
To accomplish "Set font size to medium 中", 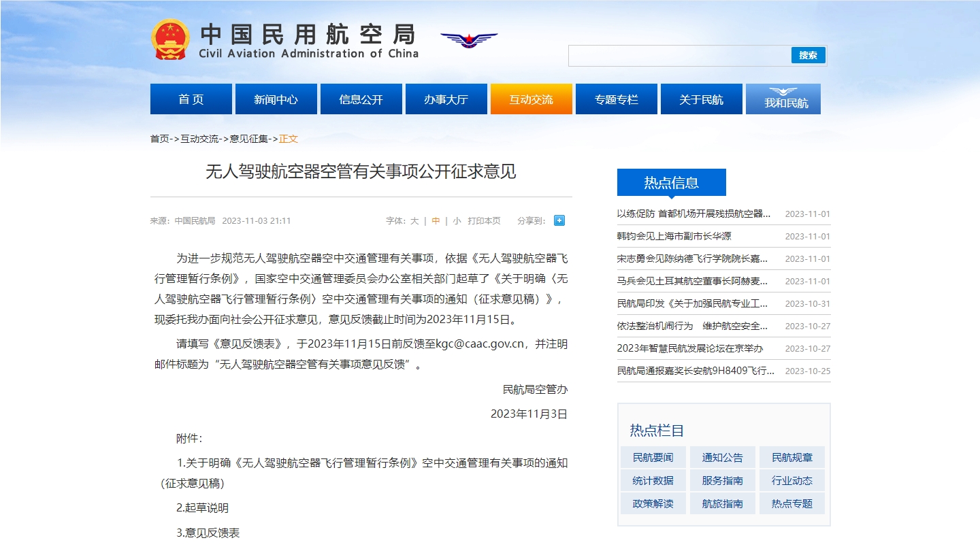I will 436,221.
